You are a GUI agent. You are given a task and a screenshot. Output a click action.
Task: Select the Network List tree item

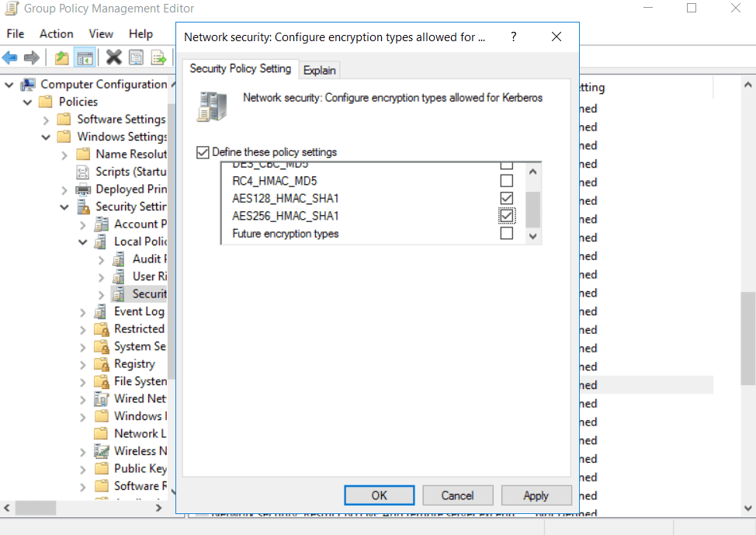click(140, 434)
